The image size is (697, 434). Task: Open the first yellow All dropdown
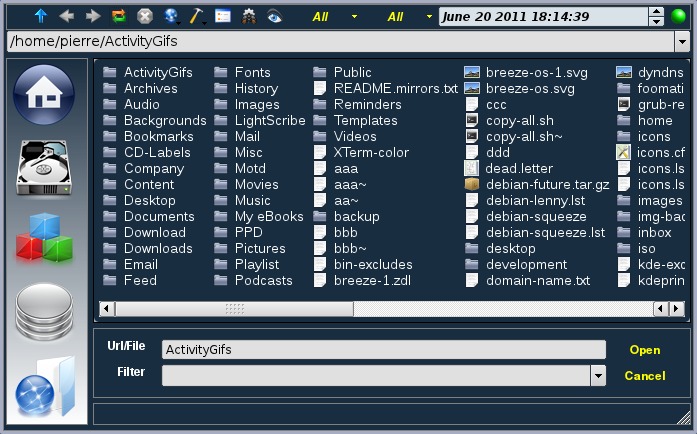click(354, 17)
